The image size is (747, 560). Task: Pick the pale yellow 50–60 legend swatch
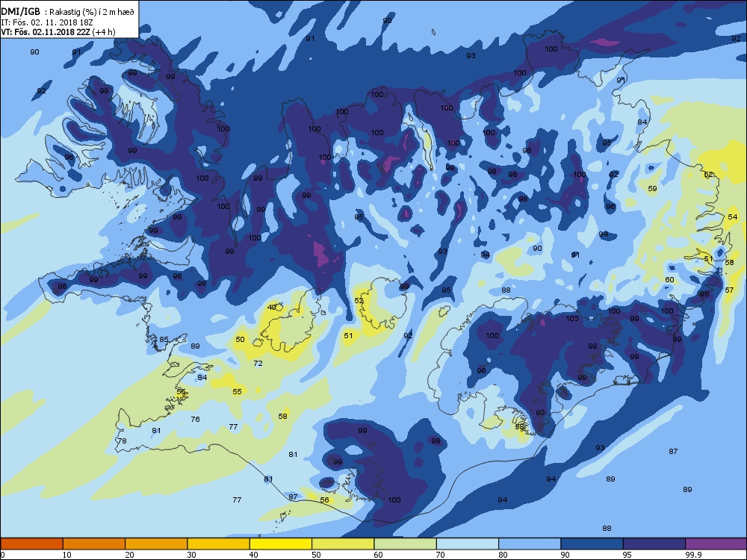[x=343, y=544]
